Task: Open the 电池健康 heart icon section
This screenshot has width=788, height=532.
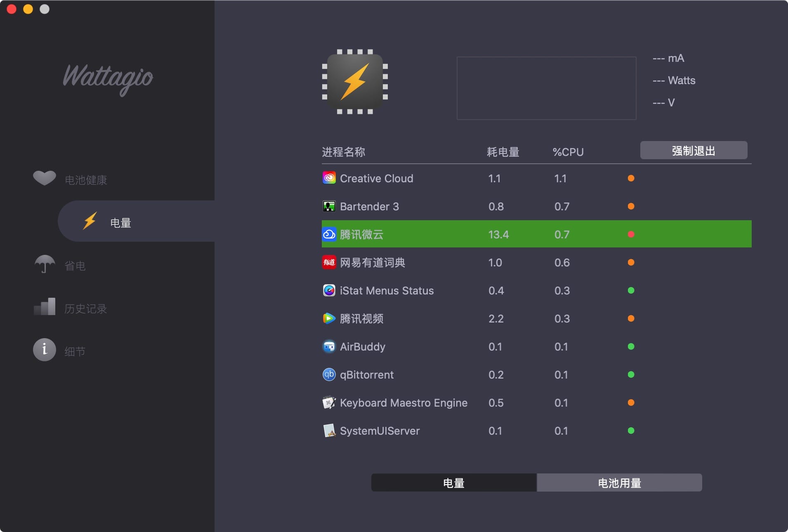Action: tap(45, 178)
